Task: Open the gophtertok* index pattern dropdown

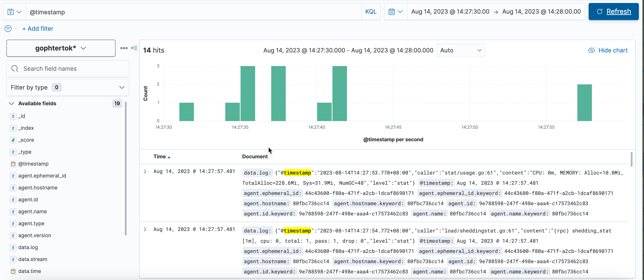Action: click(x=61, y=48)
